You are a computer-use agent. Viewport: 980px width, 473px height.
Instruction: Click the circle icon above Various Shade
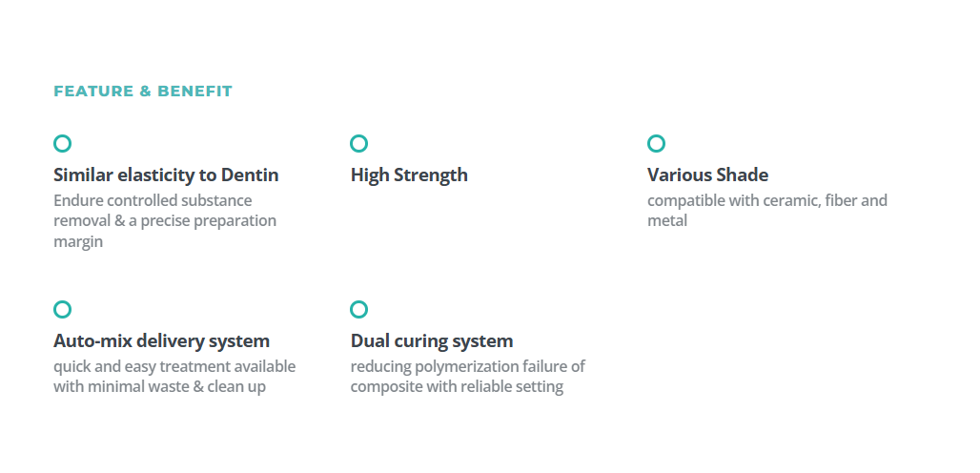click(656, 144)
